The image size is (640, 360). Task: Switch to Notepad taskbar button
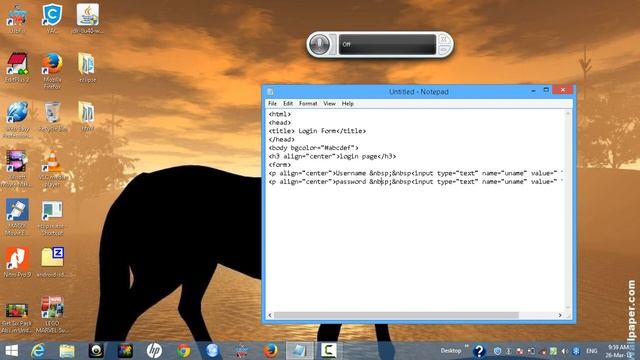[299, 351]
